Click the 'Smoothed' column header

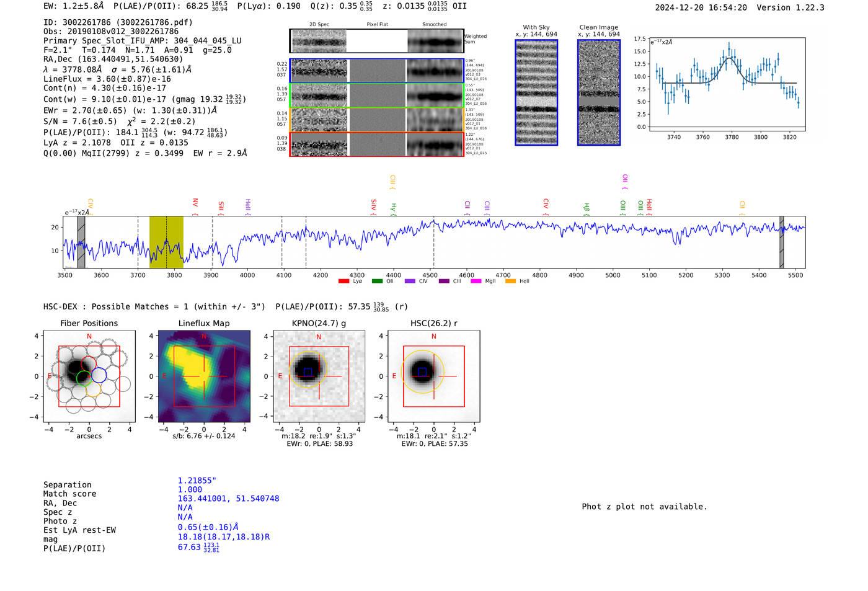tap(435, 25)
